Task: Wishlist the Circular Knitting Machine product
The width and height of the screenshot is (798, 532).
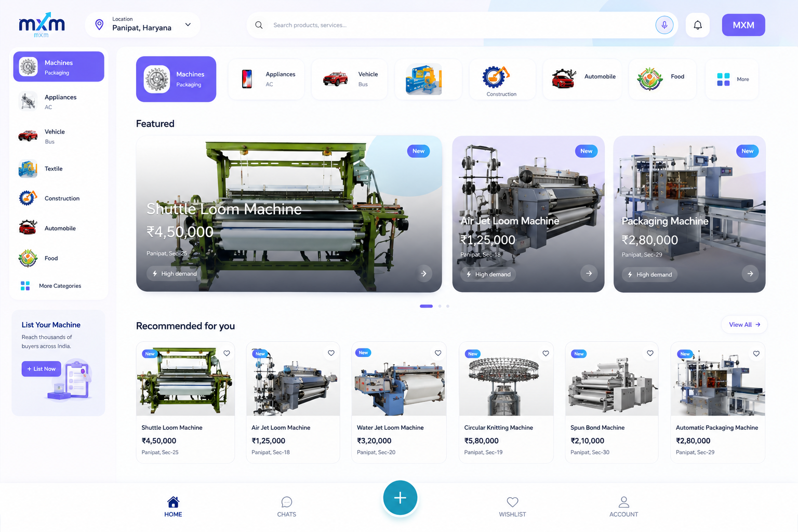Action: [546, 353]
